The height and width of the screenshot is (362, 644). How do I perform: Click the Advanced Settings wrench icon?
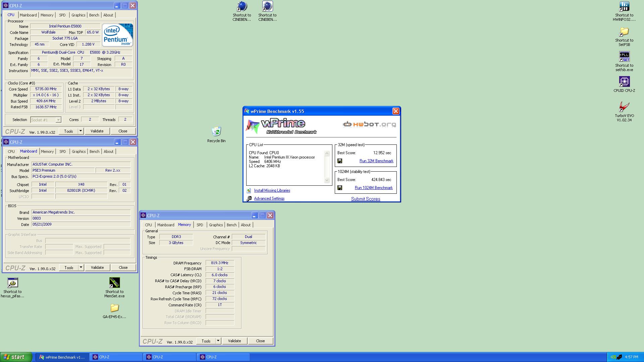(x=249, y=198)
